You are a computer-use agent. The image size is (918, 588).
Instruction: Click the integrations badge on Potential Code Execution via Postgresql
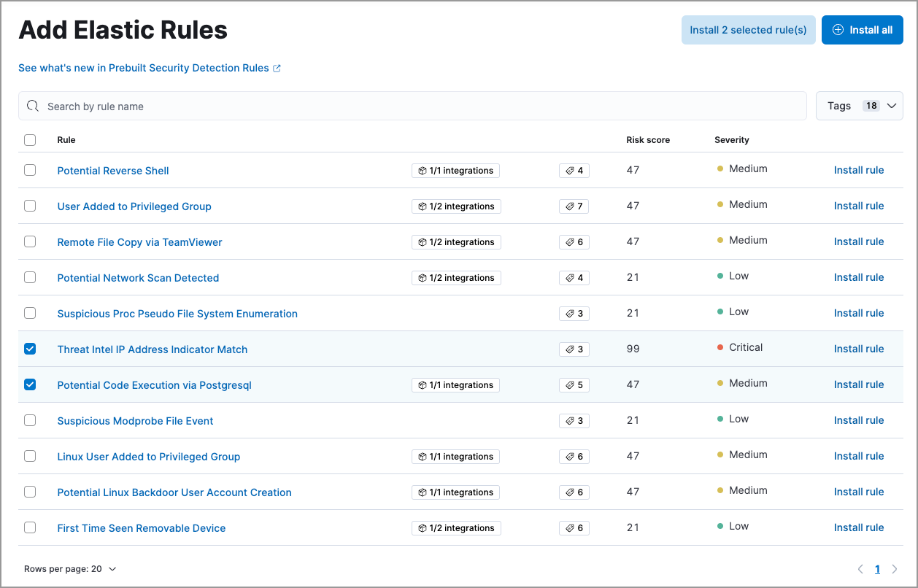[455, 384]
